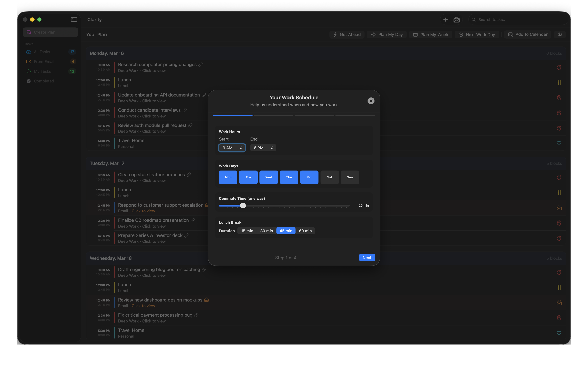Open Plan My Day sun icon
Image resolution: width=588 pixels, height=367 pixels.
click(x=373, y=34)
